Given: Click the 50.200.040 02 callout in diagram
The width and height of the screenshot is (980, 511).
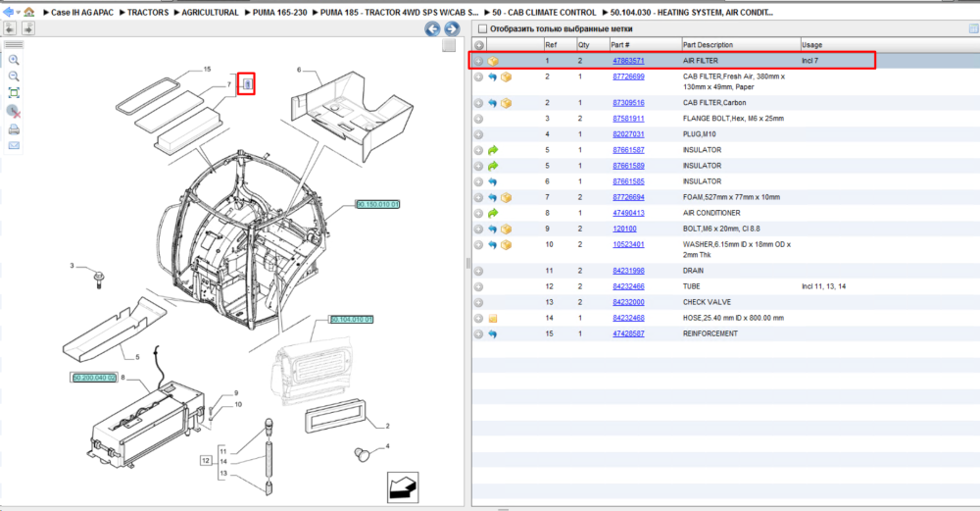Looking at the screenshot, I should pos(94,378).
